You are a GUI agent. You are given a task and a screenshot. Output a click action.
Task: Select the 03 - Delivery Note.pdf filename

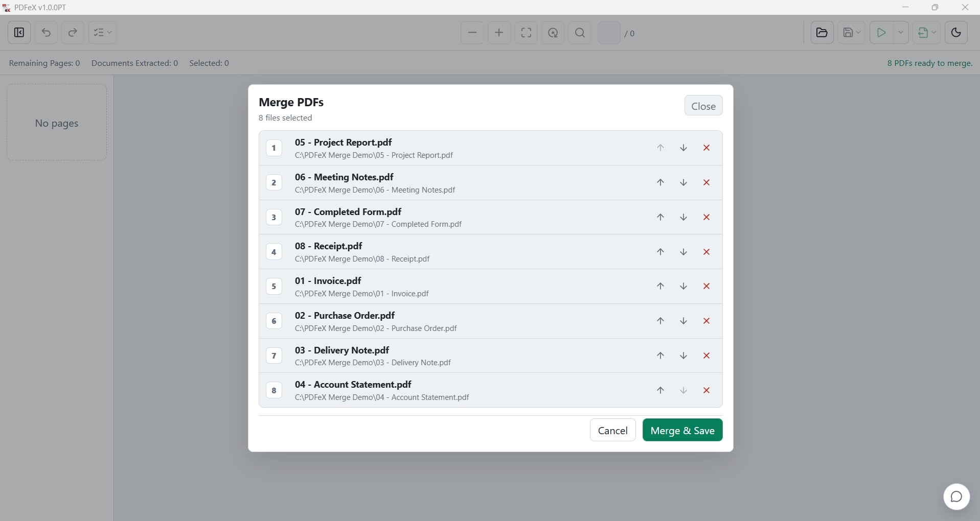tap(342, 350)
